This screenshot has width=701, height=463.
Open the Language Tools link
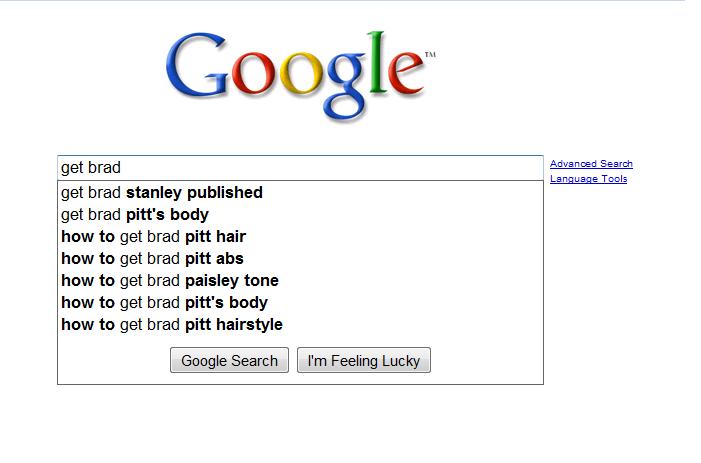[588, 179]
